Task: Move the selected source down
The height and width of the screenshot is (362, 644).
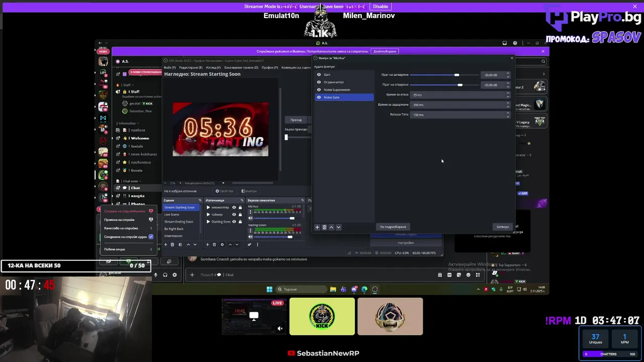Action: 237,244
